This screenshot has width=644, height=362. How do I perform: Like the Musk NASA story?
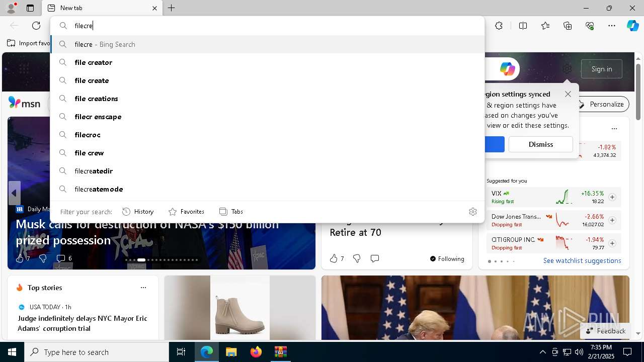coord(23,258)
